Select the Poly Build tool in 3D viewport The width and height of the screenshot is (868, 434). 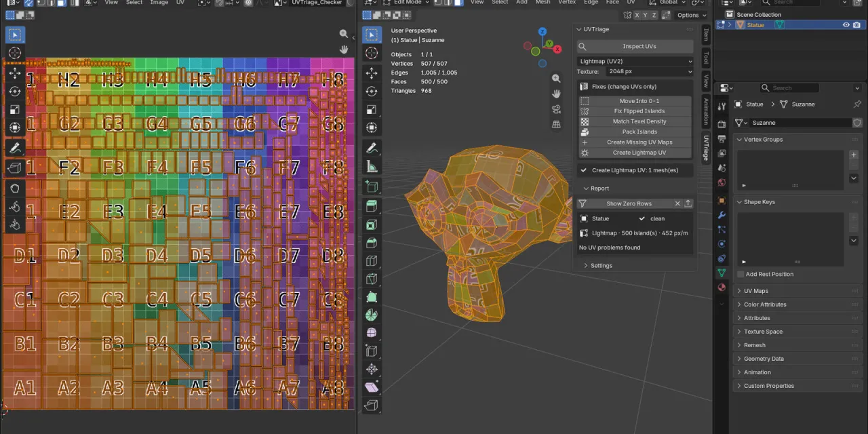click(372, 297)
